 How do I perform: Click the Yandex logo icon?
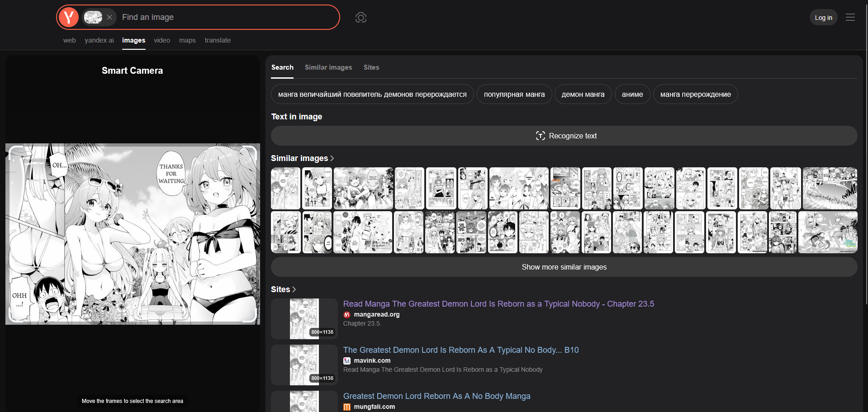point(69,17)
